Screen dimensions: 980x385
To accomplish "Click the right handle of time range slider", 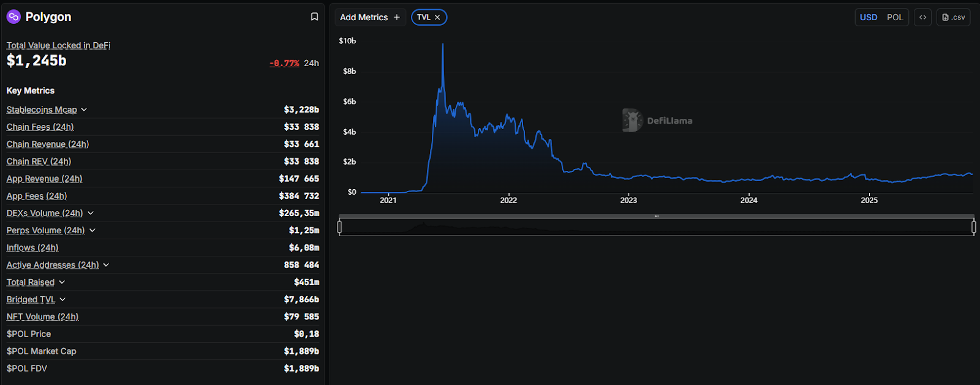I will tap(973, 227).
